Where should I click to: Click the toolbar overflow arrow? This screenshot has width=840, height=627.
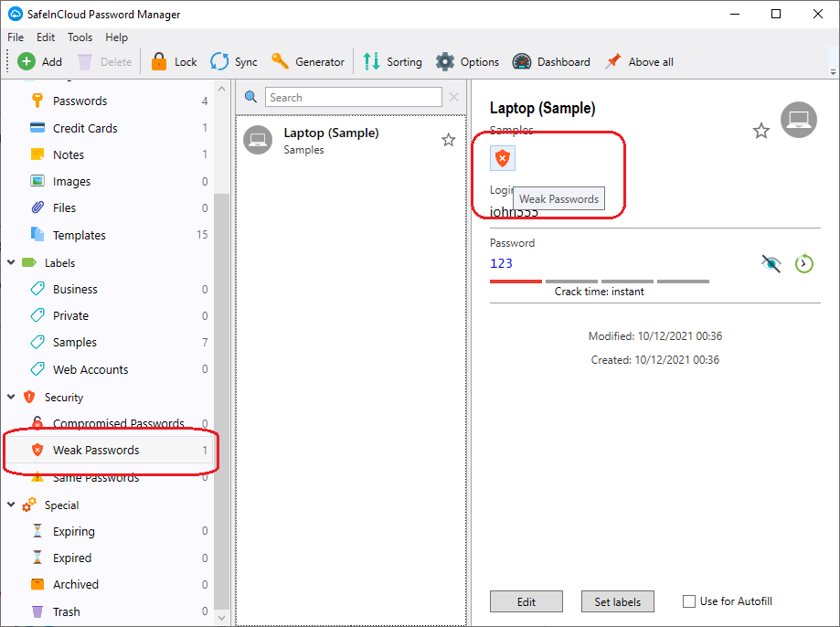point(833,71)
